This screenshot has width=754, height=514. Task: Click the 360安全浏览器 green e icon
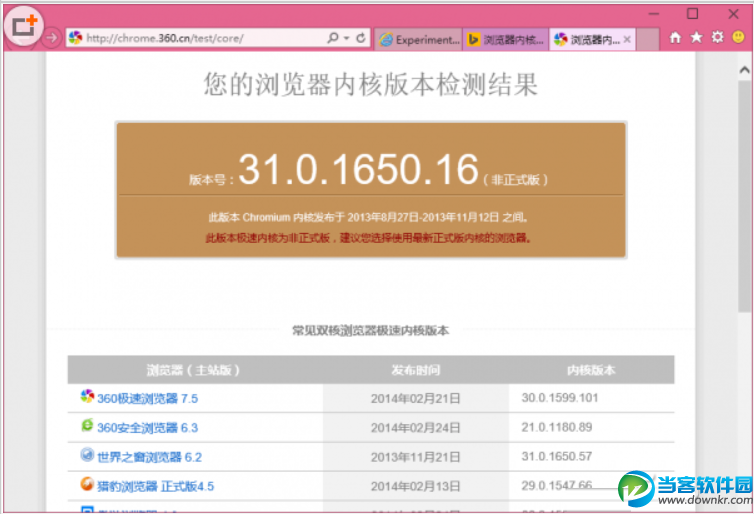pos(87,425)
